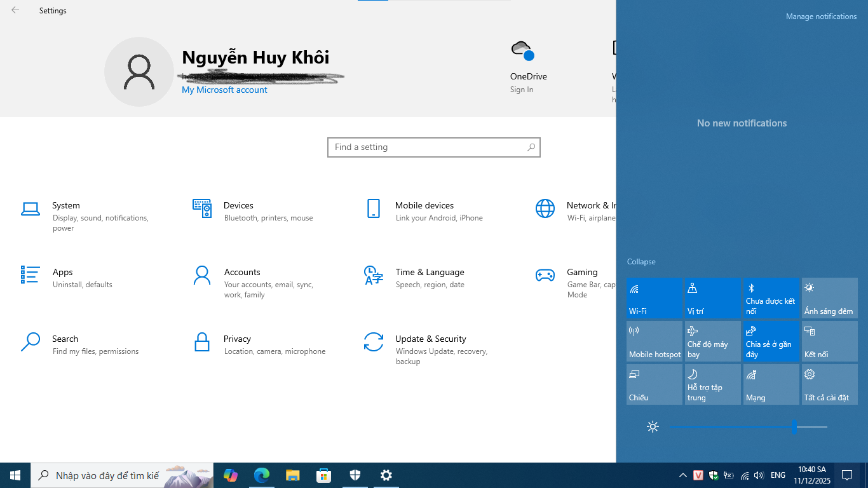Toggle the Wi-Fi quick action tile
The image size is (868, 488).
click(654, 297)
